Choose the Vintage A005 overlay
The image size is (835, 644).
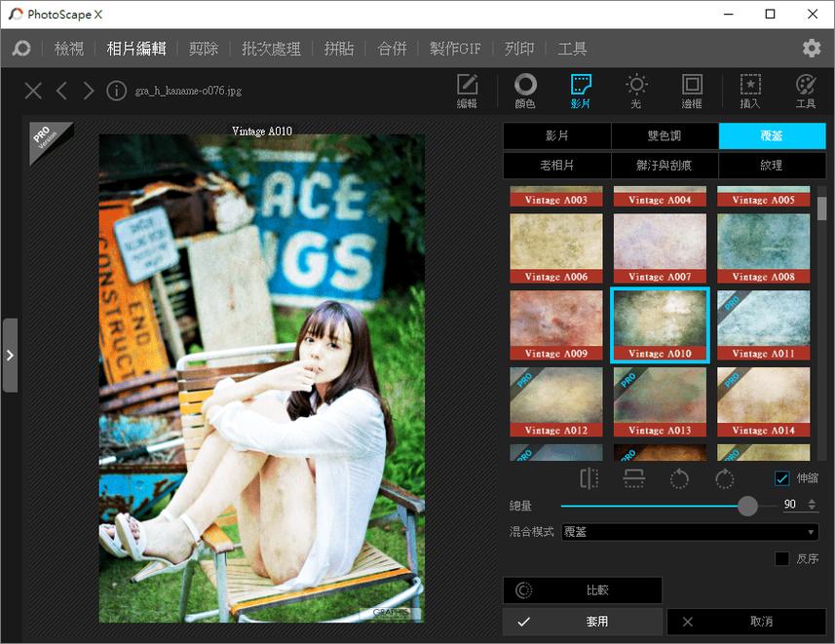[x=764, y=196]
